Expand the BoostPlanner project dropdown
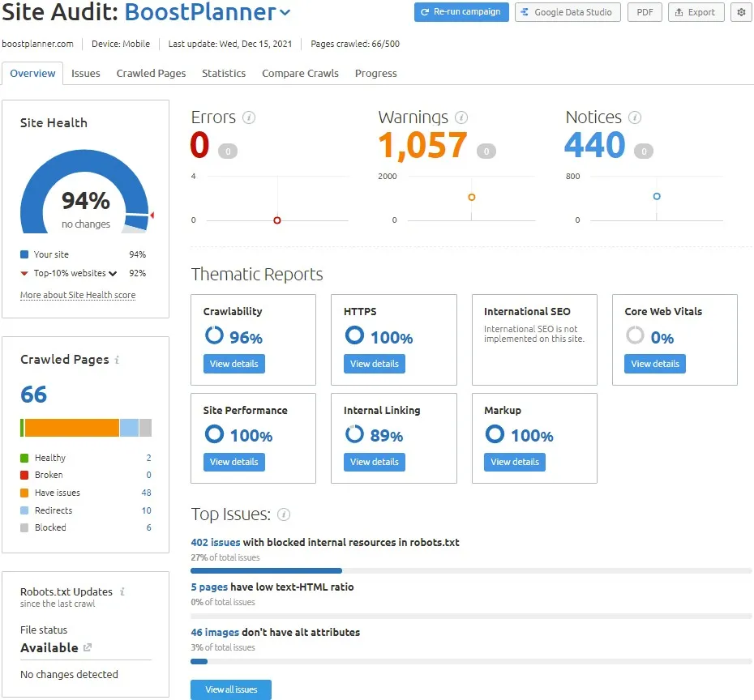 point(285,12)
